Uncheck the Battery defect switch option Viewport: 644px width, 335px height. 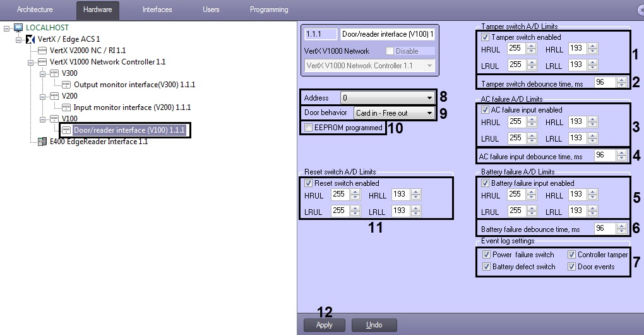tap(486, 266)
